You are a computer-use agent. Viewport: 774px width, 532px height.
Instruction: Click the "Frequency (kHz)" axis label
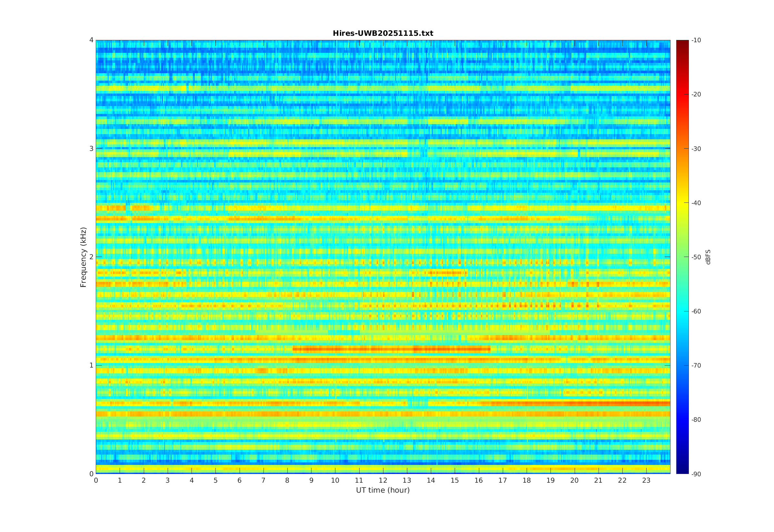83,257
